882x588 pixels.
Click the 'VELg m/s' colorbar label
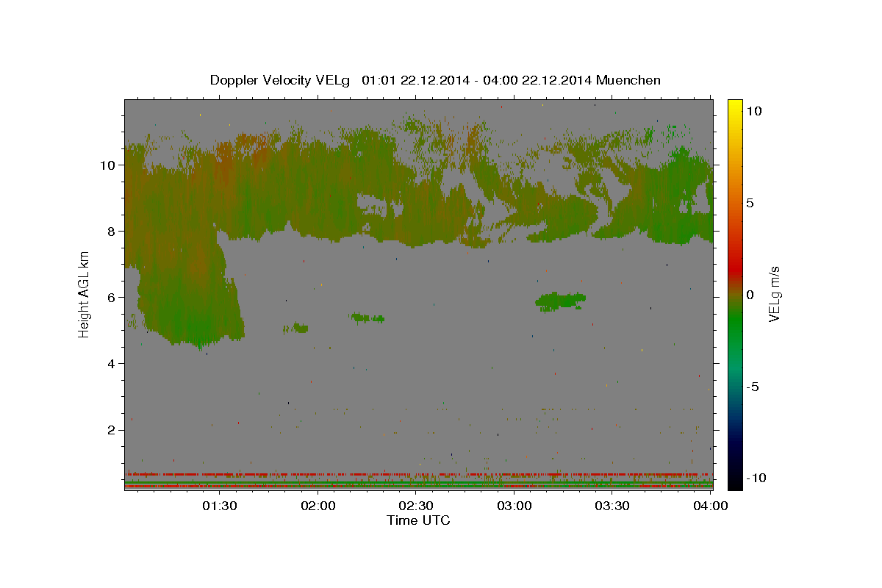[x=774, y=294]
